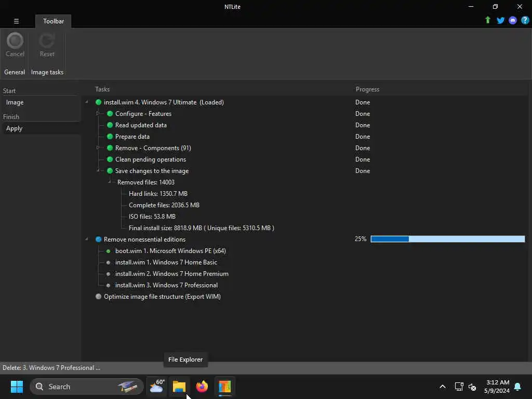
Task: Click blue dot beside Remove nonessential editions
Action: (98, 239)
